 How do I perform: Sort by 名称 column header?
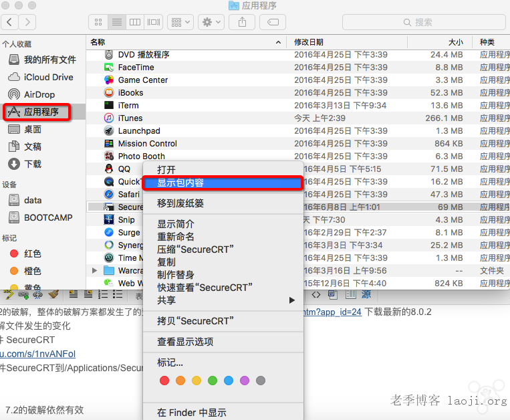pos(186,42)
